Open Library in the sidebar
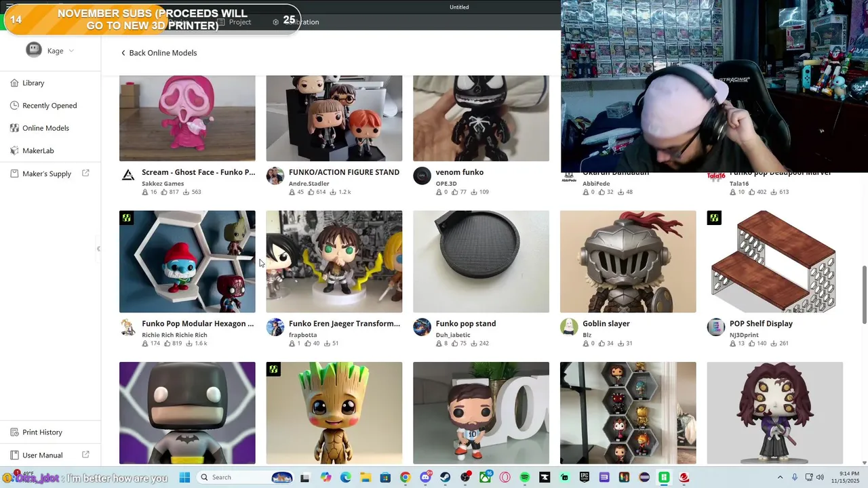Image resolution: width=868 pixels, height=488 pixels. [x=33, y=83]
